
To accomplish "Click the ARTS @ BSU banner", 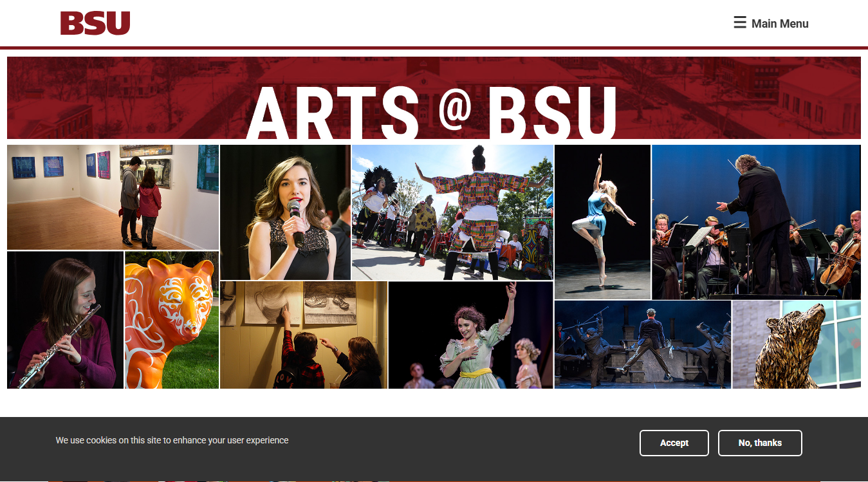I will tap(434, 98).
